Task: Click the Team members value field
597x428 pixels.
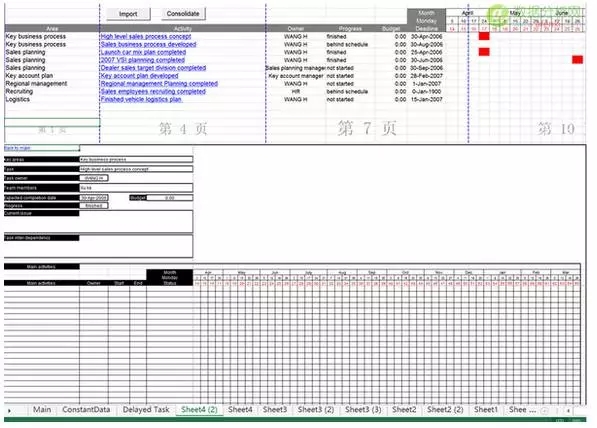Action: click(136, 188)
